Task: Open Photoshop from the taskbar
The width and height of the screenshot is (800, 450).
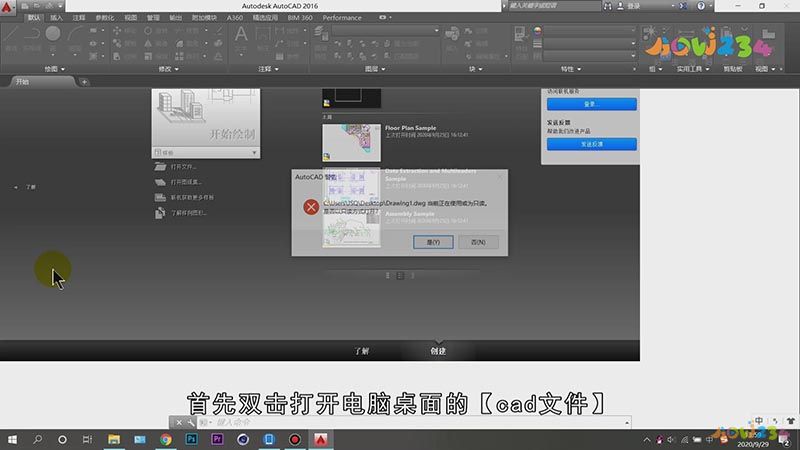Action: tap(191, 439)
